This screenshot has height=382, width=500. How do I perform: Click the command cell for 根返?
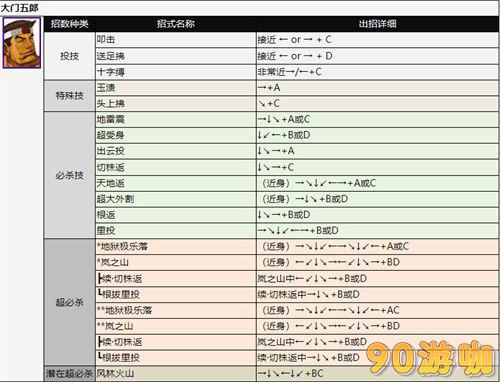click(x=377, y=215)
